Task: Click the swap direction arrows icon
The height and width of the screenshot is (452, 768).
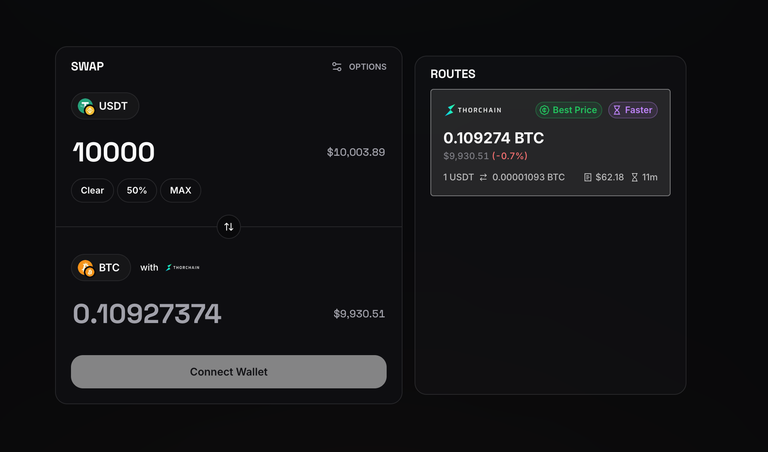Action: [x=229, y=227]
